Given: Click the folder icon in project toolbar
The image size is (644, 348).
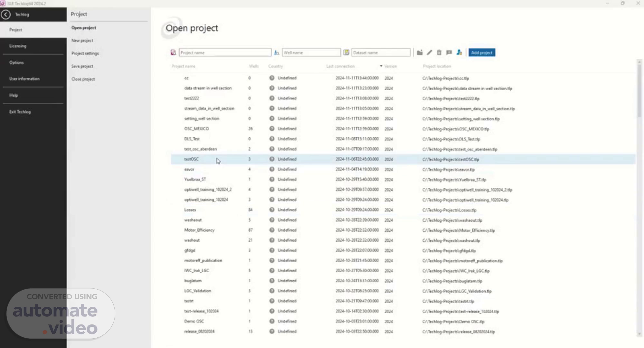Looking at the screenshot, I should click(420, 53).
